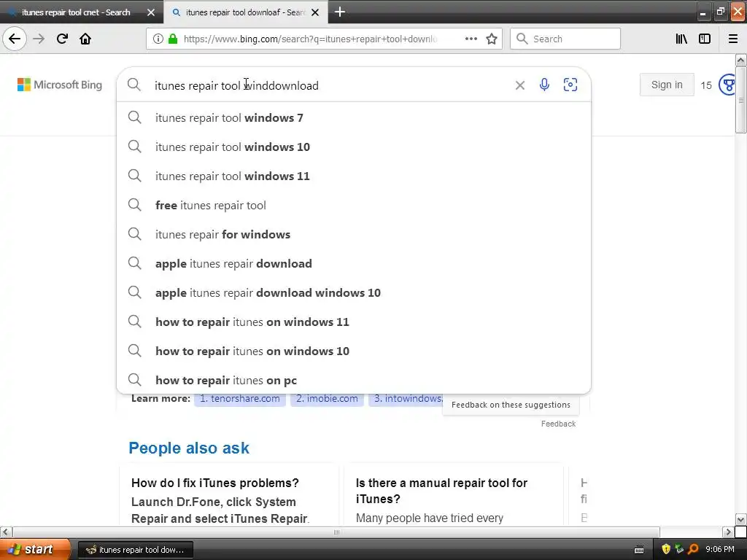The width and height of the screenshot is (747, 560).
Task: Click inside the Bing search query field
Action: [x=329, y=85]
